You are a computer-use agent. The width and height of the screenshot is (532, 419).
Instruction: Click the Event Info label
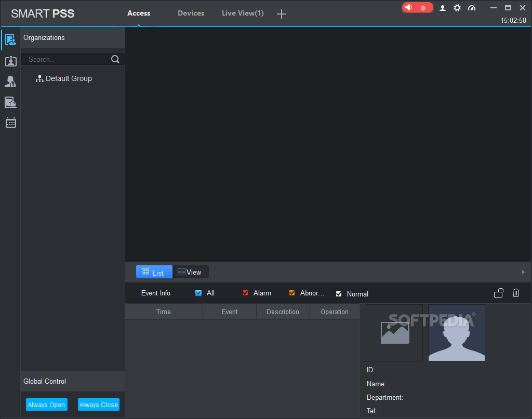tap(156, 293)
